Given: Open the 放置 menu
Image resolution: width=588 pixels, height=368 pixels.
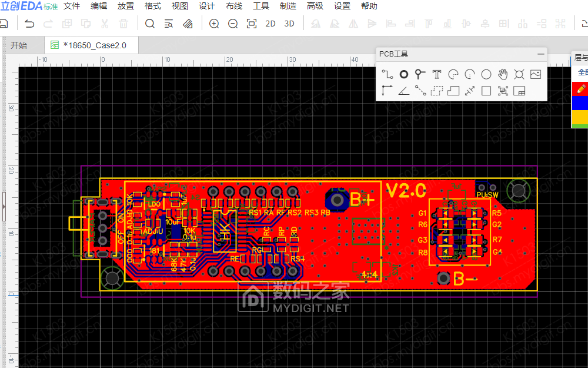Looking at the screenshot, I should coord(126,6).
